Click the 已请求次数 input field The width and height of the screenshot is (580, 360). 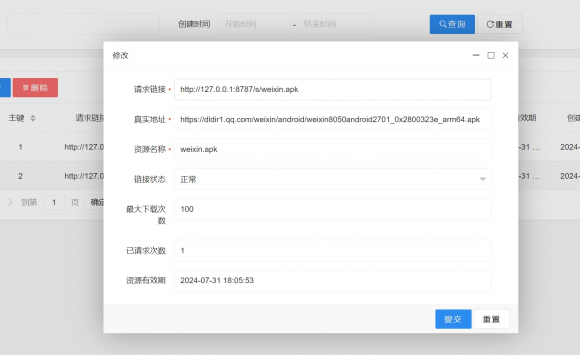click(333, 251)
